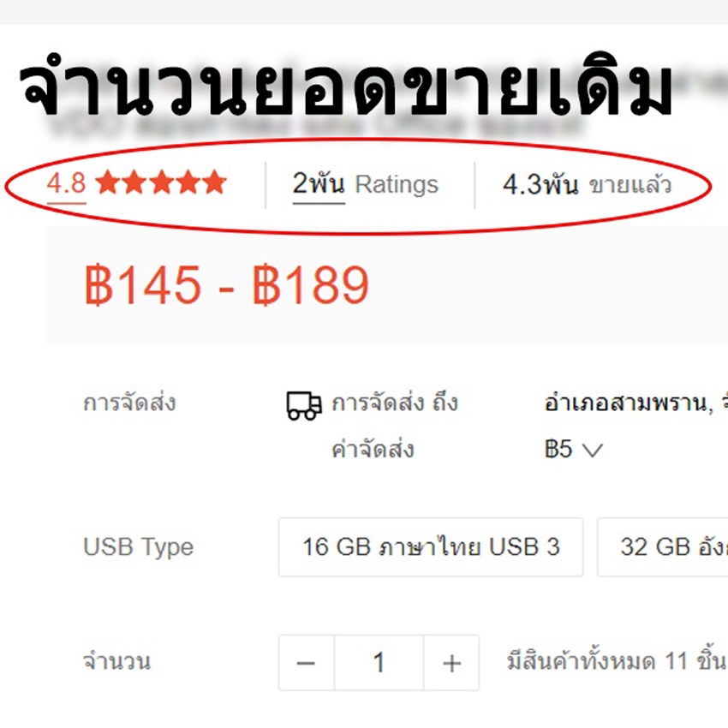Click the second orange rating star

(134, 182)
